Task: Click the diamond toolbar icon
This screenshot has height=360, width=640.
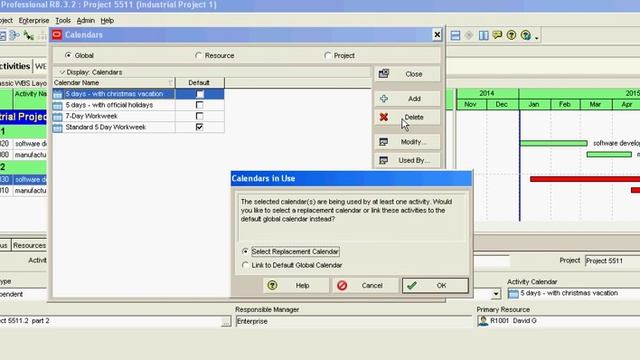Action: [469, 36]
